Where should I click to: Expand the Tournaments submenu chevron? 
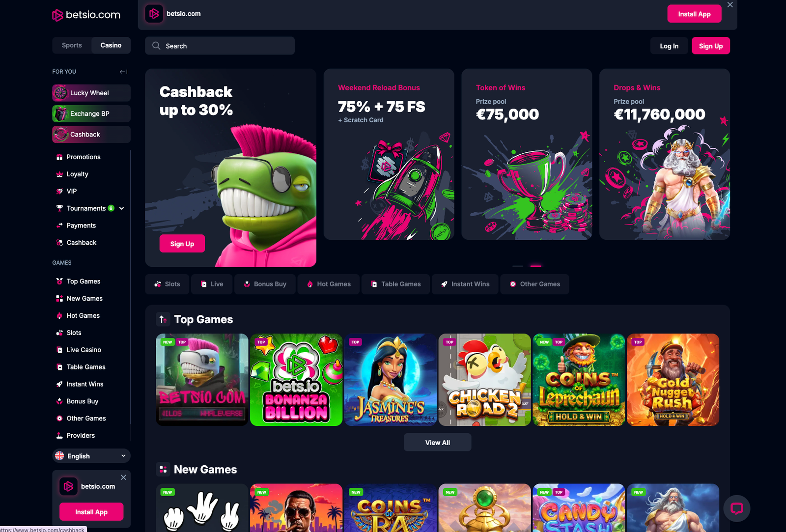pos(122,208)
